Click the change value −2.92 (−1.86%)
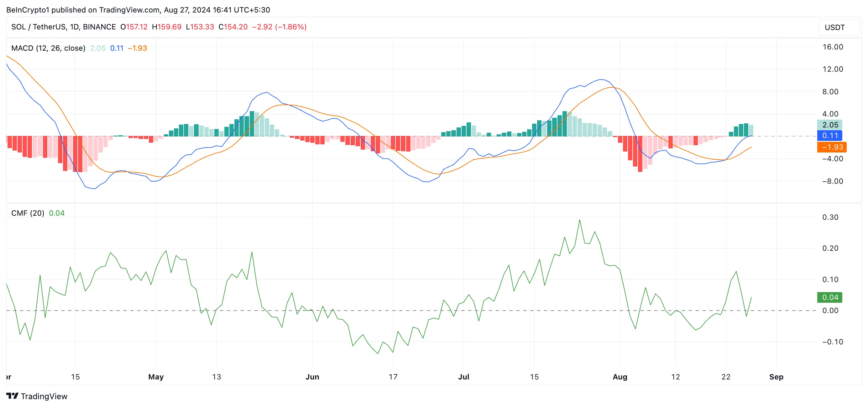 (279, 27)
